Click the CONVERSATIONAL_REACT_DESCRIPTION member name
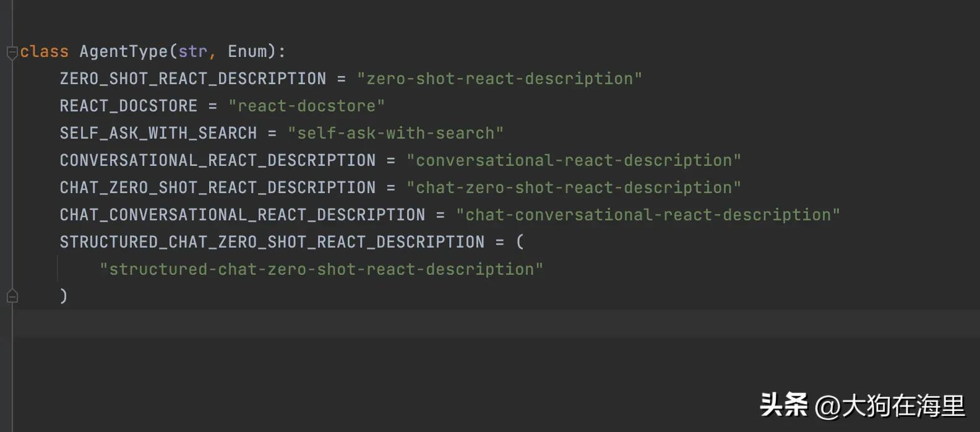 tap(217, 160)
